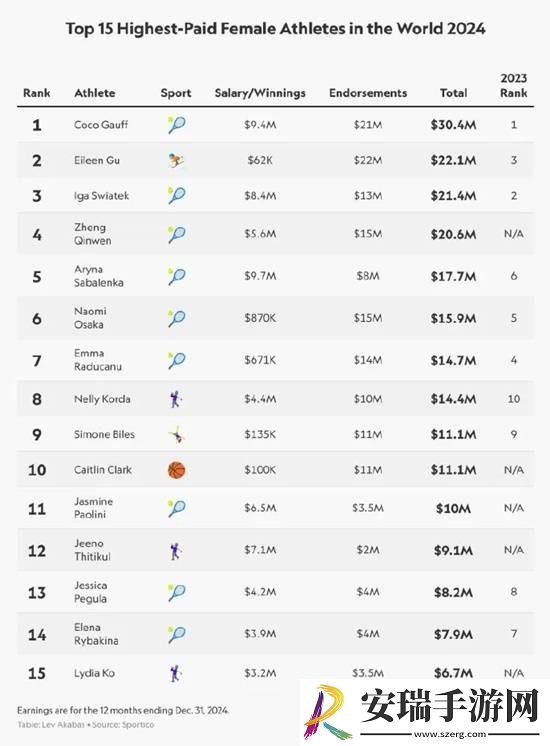Click the athlete name Aryna Sabalenka

(98, 276)
